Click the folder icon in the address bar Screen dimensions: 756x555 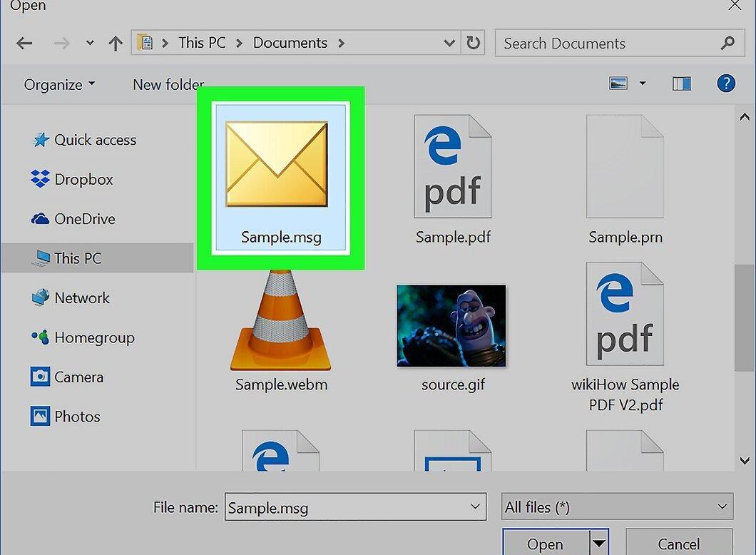click(x=145, y=43)
